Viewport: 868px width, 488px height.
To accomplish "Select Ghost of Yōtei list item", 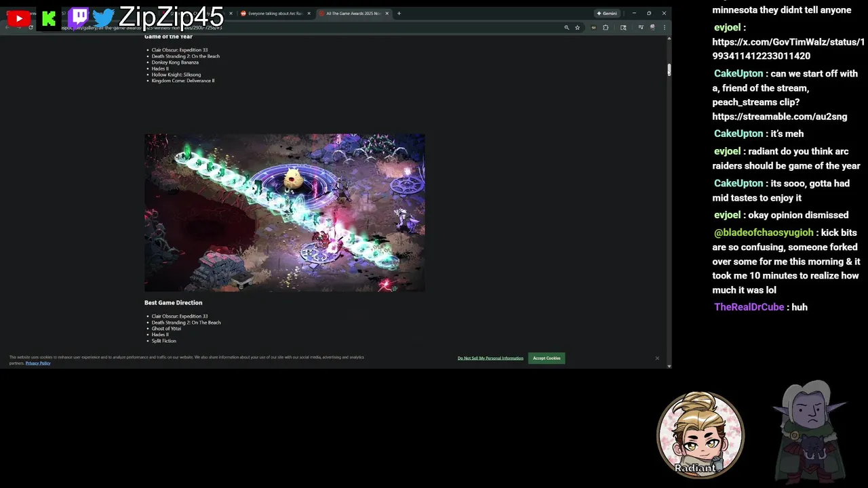I will (x=166, y=329).
